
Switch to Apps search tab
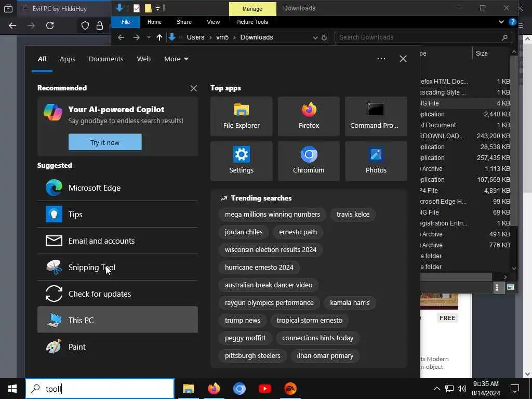pyautogui.click(x=67, y=59)
